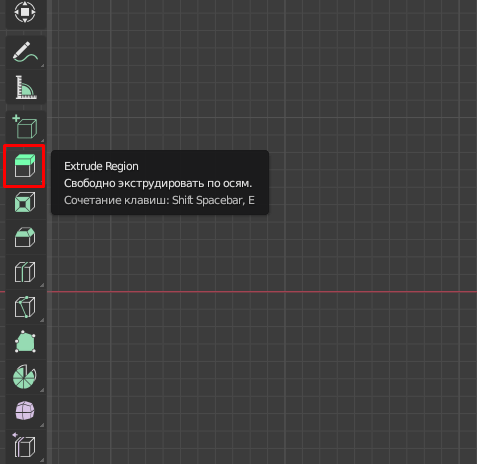Pick the Inset Faces tool

tap(25, 202)
